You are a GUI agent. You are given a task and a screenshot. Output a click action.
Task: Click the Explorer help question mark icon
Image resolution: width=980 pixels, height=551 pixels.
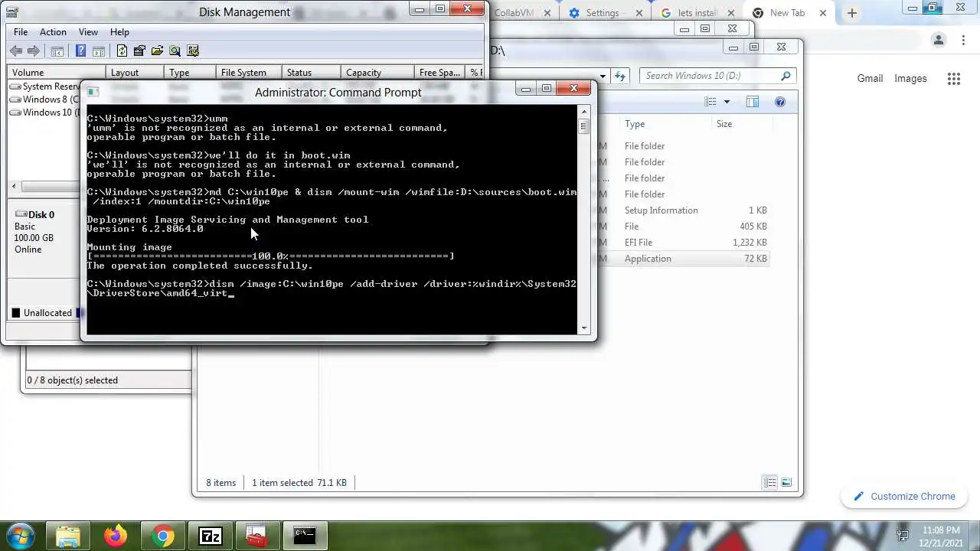(780, 102)
